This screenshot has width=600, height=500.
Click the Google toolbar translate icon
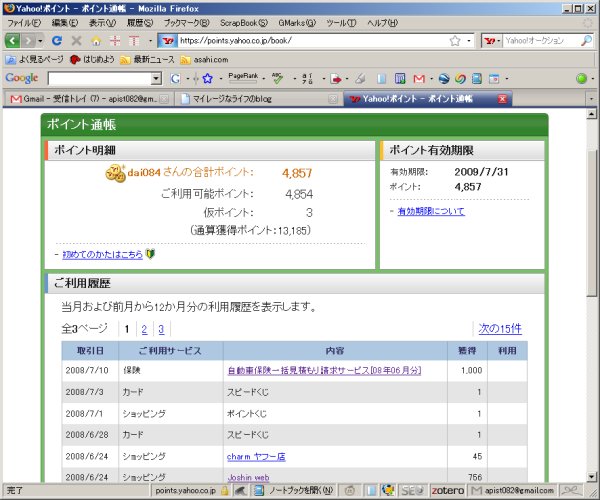(307, 79)
